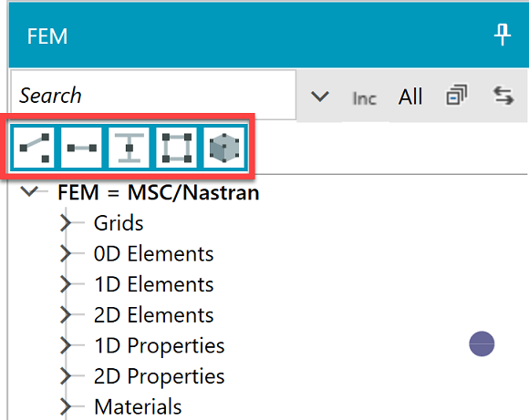Screen dimensions: 529x420
Task: Click the collapse all tree icon
Action: [456, 95]
